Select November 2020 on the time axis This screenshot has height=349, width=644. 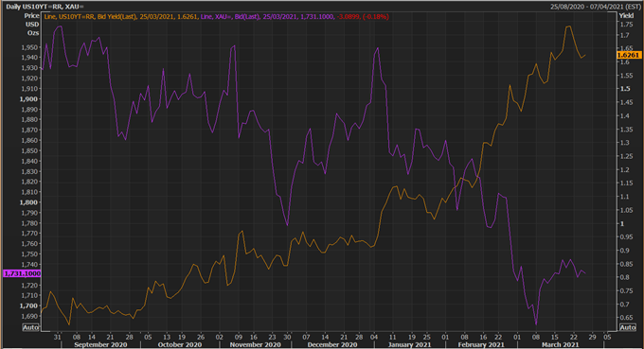pos(256,344)
